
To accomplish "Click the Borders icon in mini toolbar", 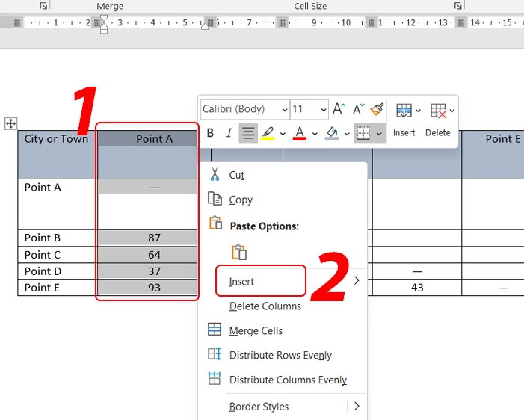I will (x=363, y=133).
